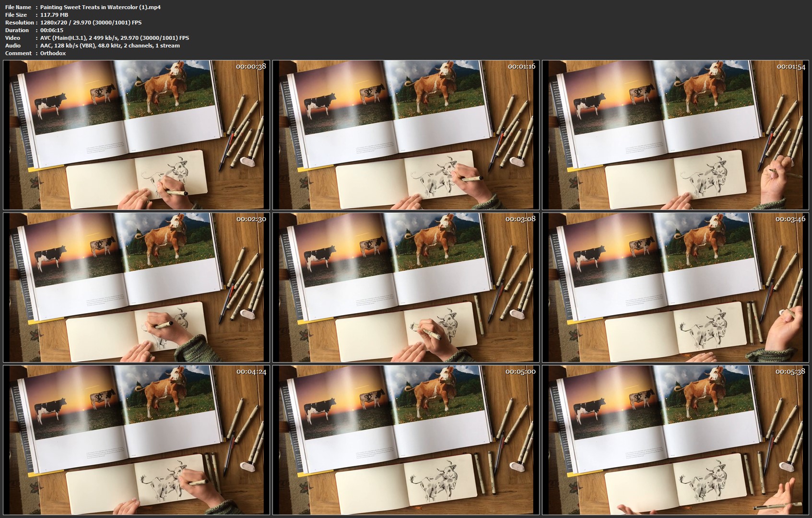Click the comment value 'Orthodox'

click(x=53, y=53)
